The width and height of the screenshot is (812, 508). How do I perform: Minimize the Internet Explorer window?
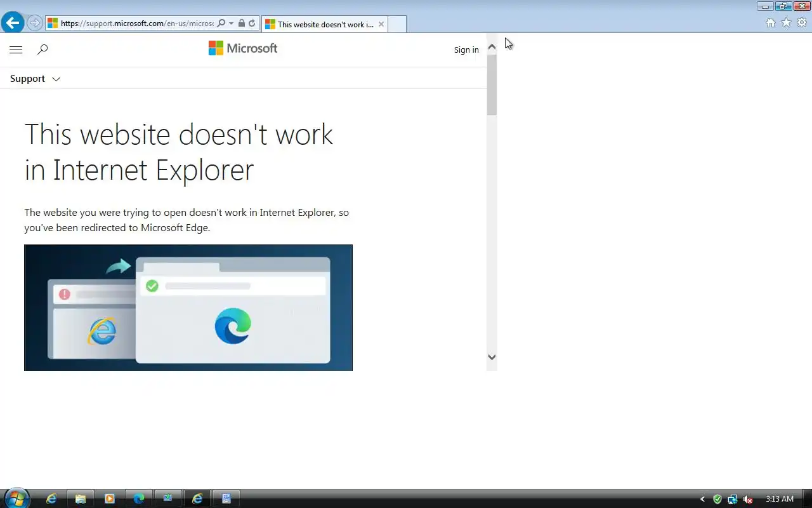765,6
